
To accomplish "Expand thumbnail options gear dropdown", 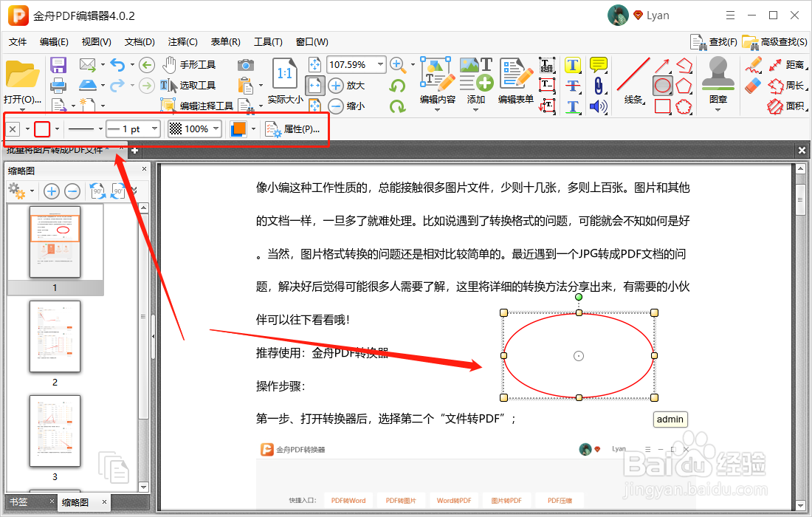I will 32,191.
